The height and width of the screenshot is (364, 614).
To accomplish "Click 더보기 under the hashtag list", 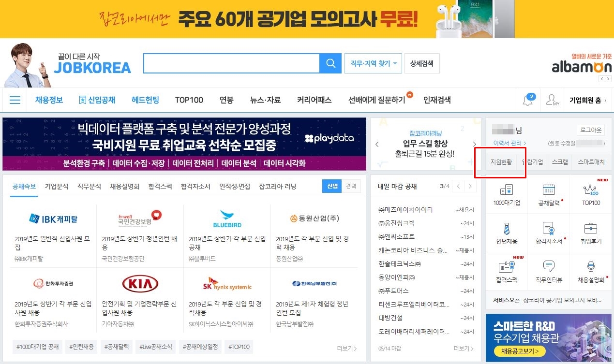I will tap(347, 349).
